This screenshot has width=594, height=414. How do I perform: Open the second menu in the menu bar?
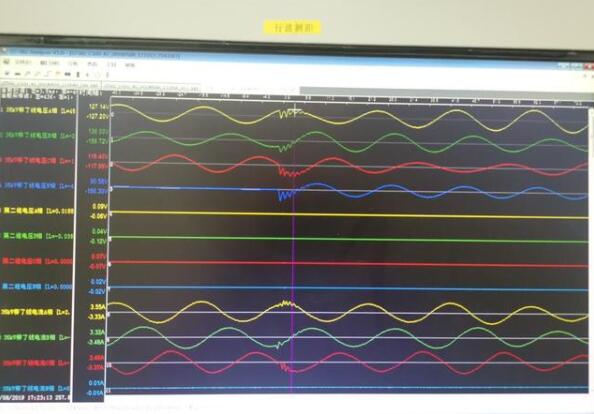click(50, 63)
